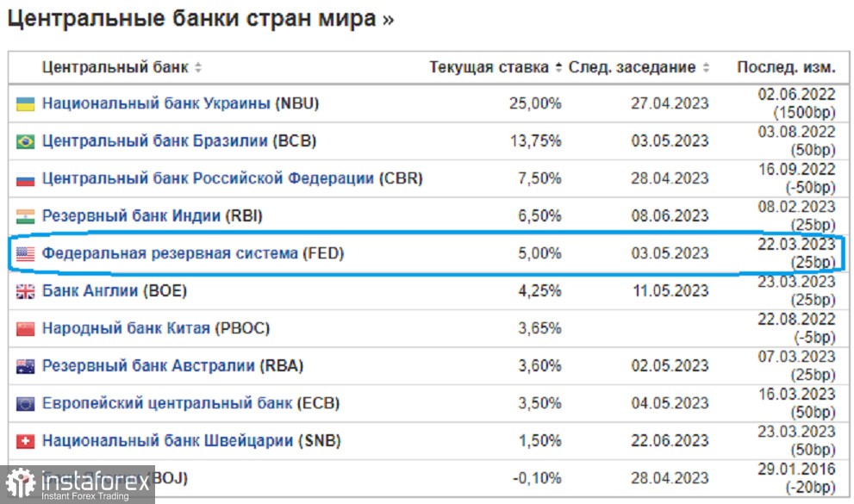The width and height of the screenshot is (854, 504).
Task: Open Банк Англии (BOE) link
Action: coord(115,291)
